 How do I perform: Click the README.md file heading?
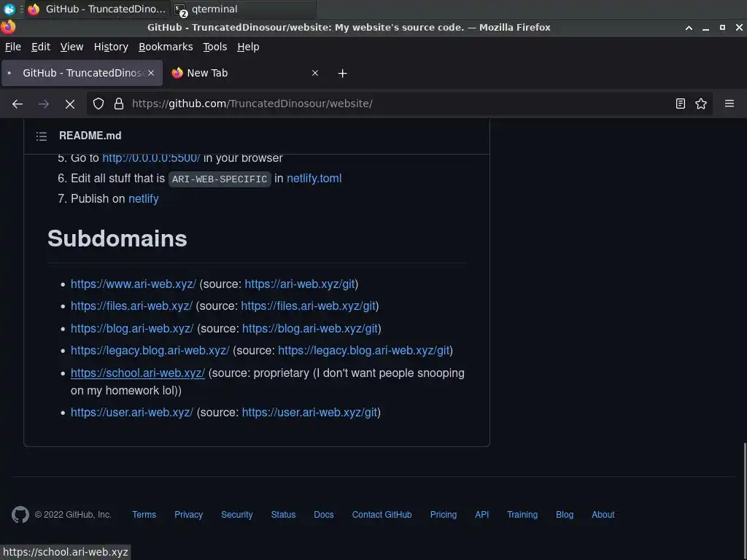90,136
